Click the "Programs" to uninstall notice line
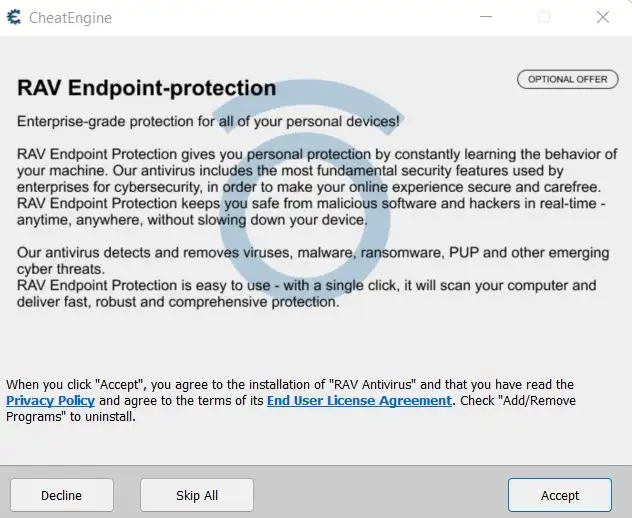Image resolution: width=632 pixels, height=518 pixels. 71,417
